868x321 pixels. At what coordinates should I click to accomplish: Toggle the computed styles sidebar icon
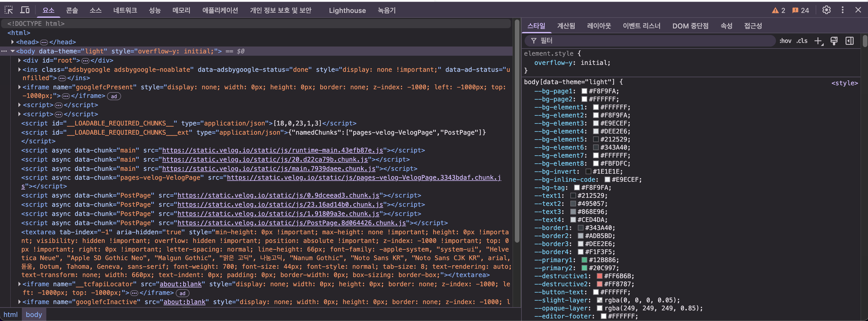coord(850,41)
